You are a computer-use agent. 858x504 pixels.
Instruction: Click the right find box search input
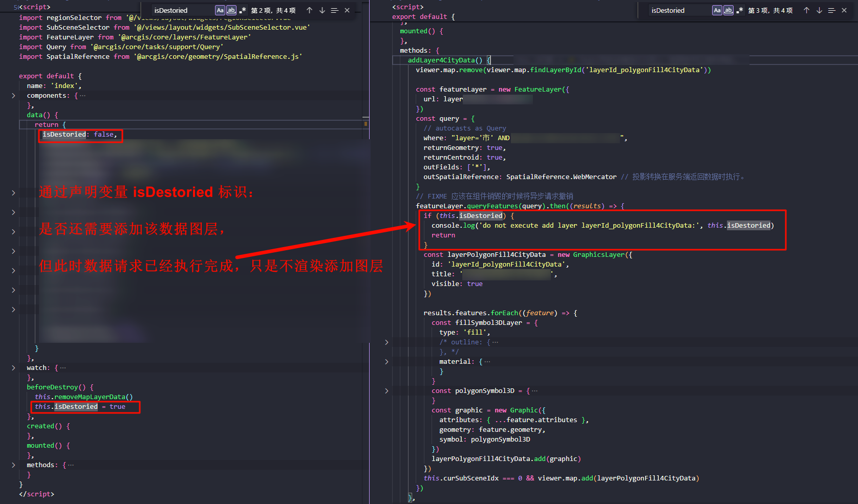(x=680, y=10)
